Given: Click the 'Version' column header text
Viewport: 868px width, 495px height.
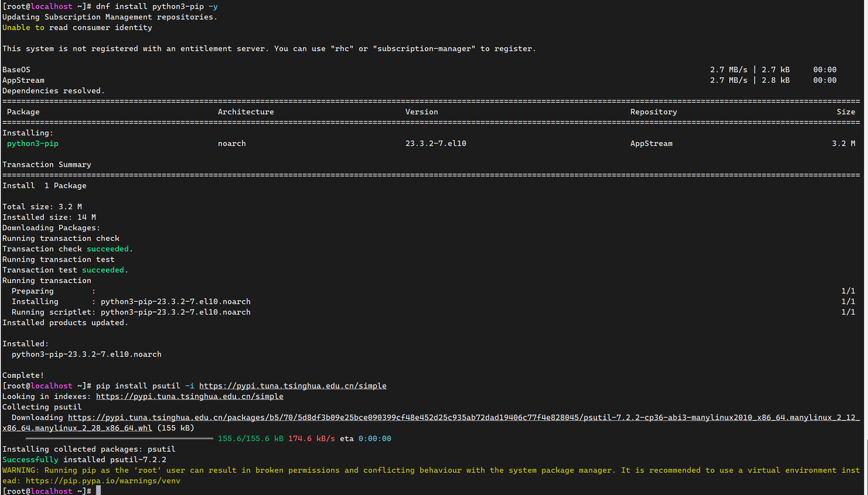Looking at the screenshot, I should [x=421, y=112].
